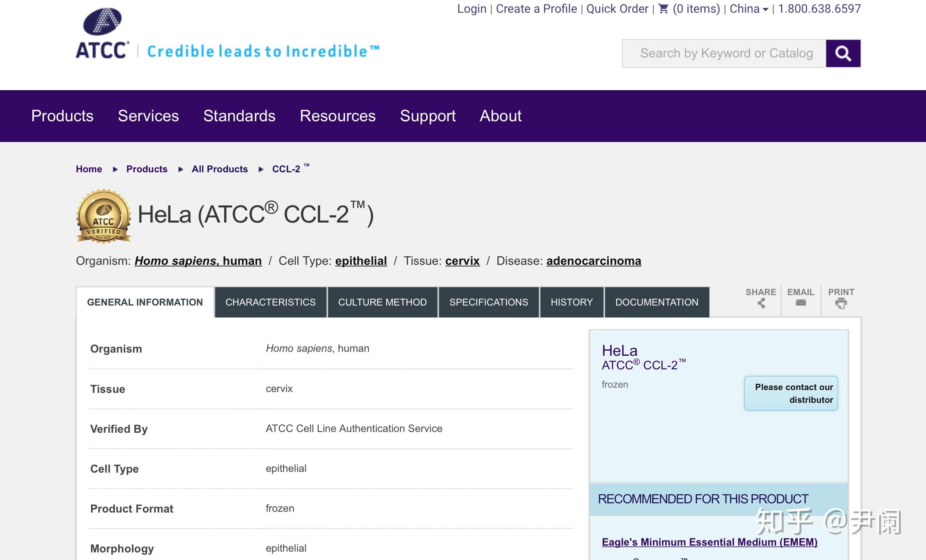Open the Resources navigation menu
This screenshot has height=560, width=926.
pyautogui.click(x=337, y=116)
